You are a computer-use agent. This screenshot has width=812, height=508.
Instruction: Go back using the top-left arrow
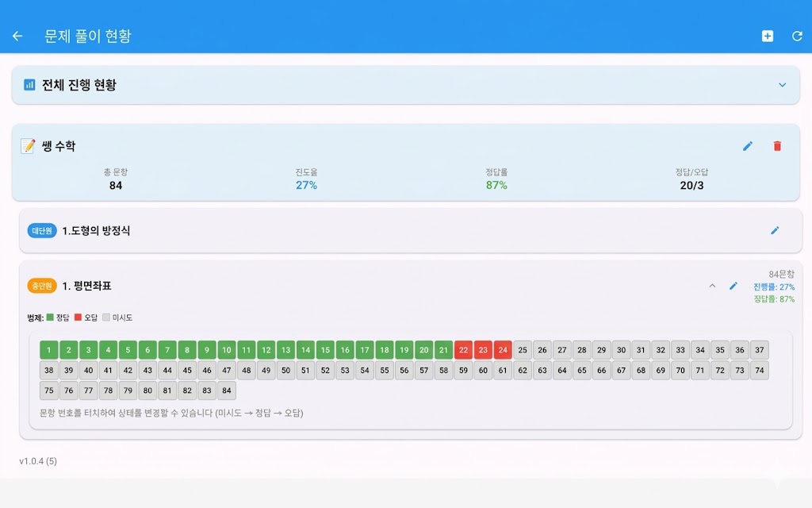coord(17,36)
